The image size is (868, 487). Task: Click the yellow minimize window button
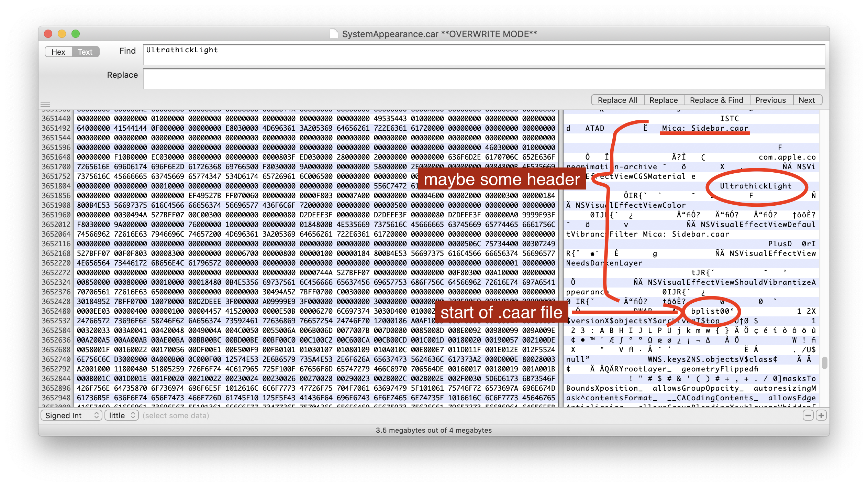tap(62, 34)
